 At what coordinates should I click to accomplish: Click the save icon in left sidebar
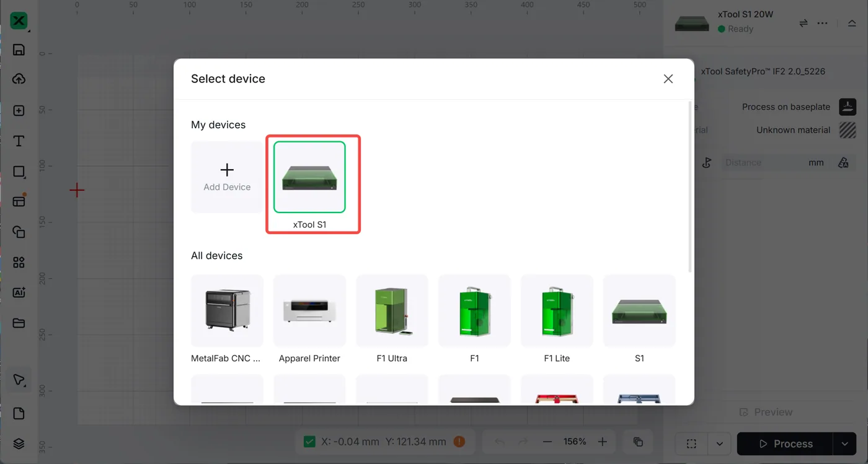tap(19, 50)
